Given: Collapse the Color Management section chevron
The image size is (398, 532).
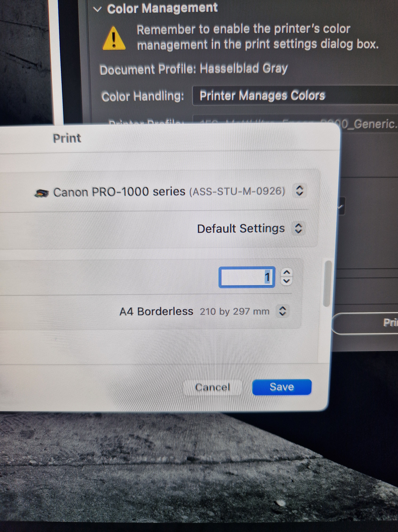Looking at the screenshot, I should (97, 9).
